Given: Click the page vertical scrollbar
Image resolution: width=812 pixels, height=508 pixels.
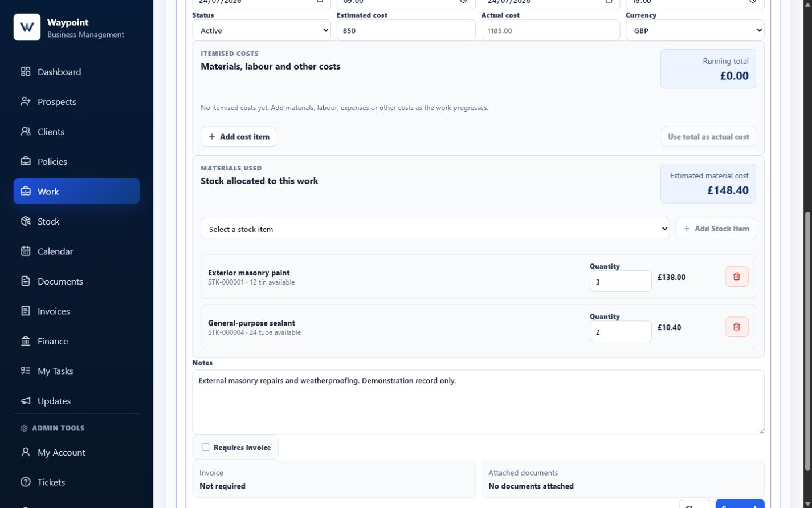Looking at the screenshot, I should [x=807, y=341].
